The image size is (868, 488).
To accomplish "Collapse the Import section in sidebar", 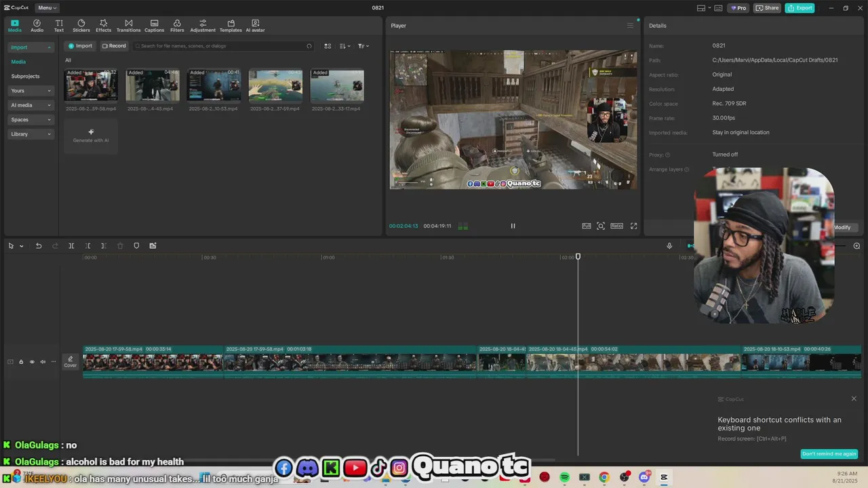I will point(31,47).
